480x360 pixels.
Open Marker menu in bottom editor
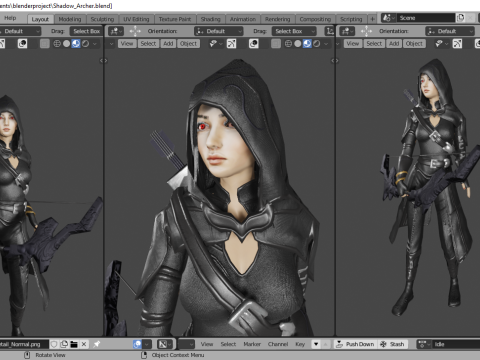coord(252,344)
